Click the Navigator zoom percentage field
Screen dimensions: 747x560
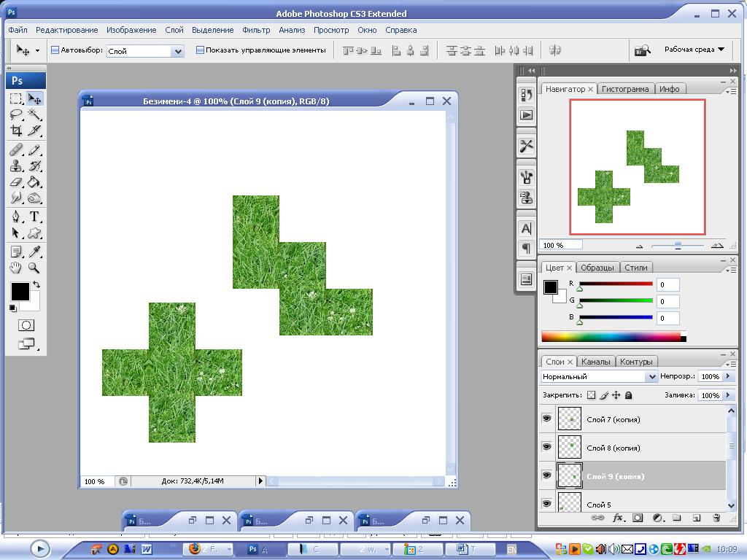tap(561, 245)
